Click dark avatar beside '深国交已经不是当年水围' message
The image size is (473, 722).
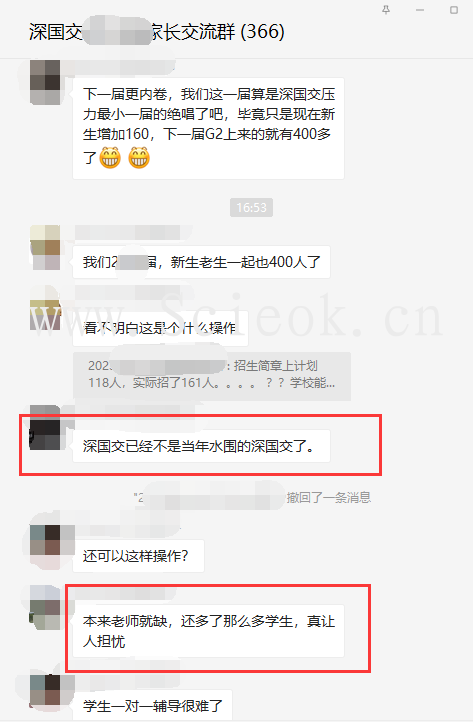point(45,428)
